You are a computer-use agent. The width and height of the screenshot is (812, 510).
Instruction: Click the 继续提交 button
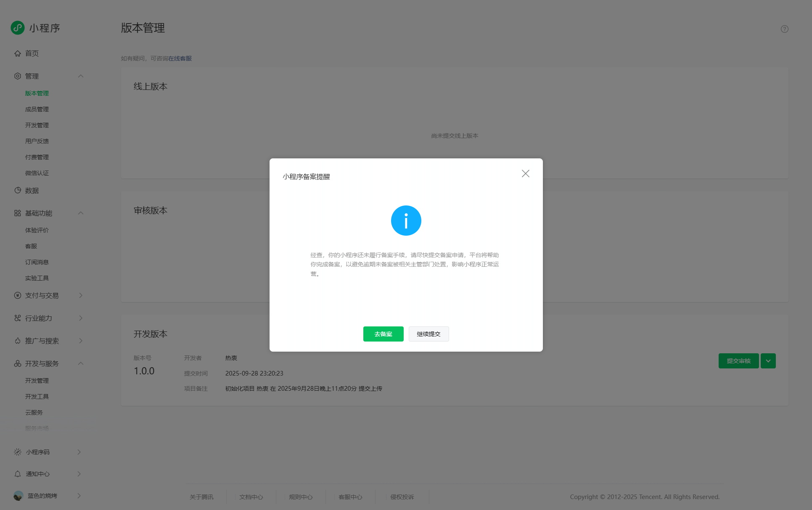(x=429, y=334)
